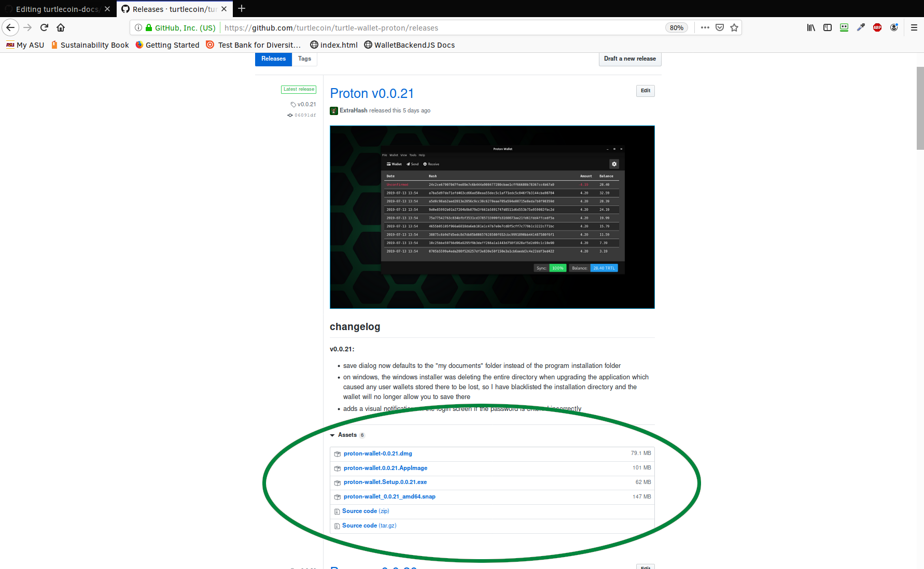This screenshot has width=924, height=569.
Task: Download proton-wallet_0.0.21_amd64.snap
Action: [389, 496]
